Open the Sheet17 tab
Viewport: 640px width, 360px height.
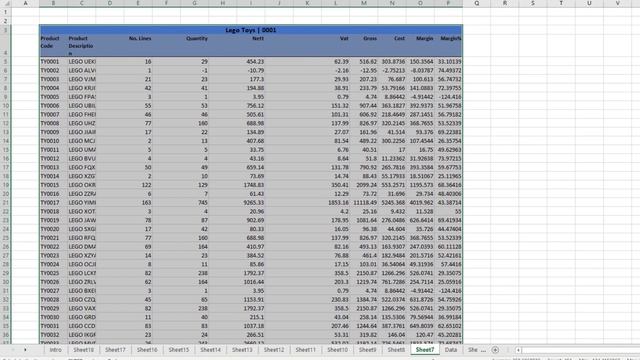click(x=115, y=350)
